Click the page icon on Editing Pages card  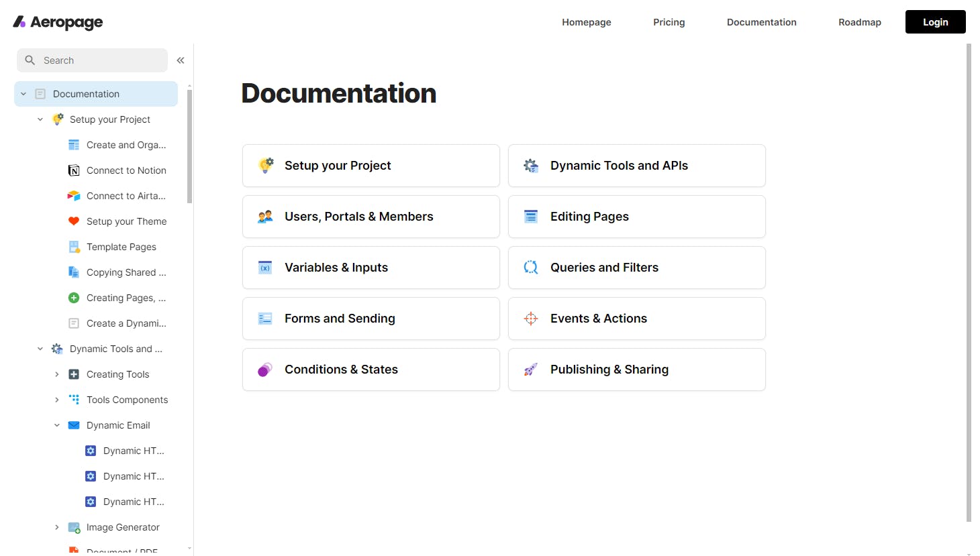[531, 217]
